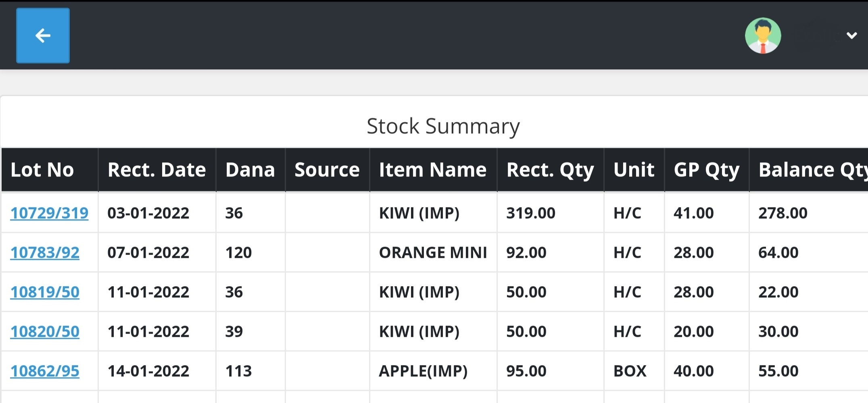868x403 pixels.
Task: Click the Unit column header
Action: (x=634, y=170)
